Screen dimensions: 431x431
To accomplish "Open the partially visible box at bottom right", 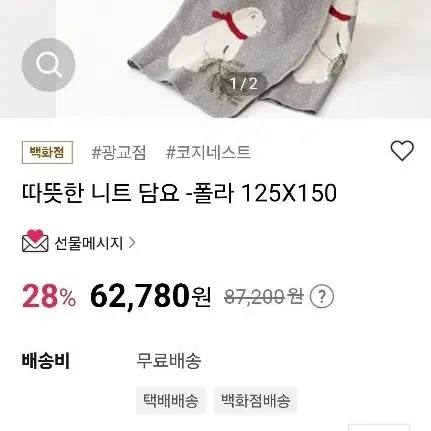I will tap(379, 427).
